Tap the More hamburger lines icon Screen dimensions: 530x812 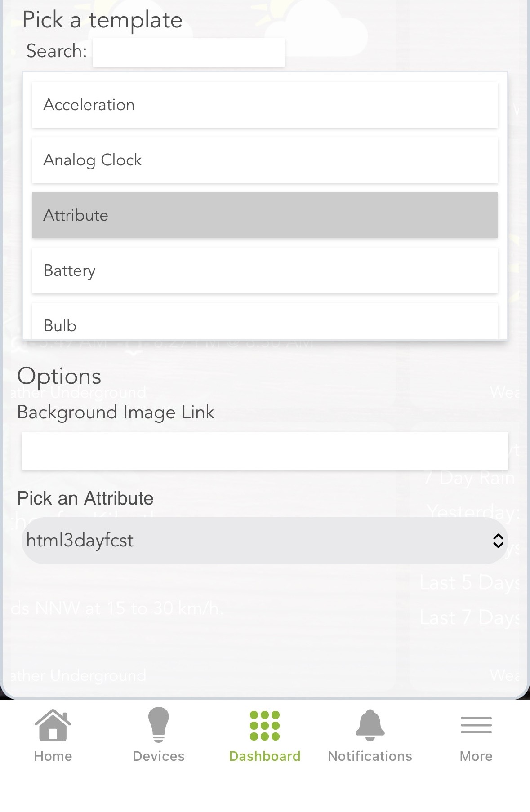(476, 725)
